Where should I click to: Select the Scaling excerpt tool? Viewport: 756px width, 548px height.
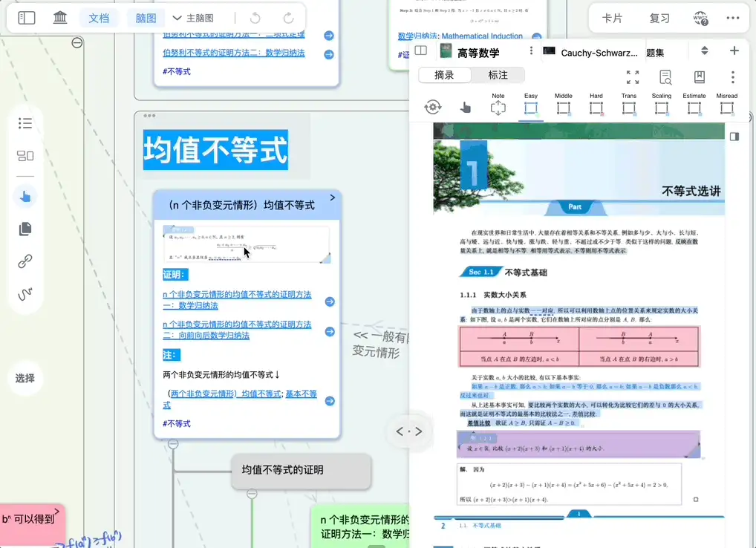tap(662, 104)
